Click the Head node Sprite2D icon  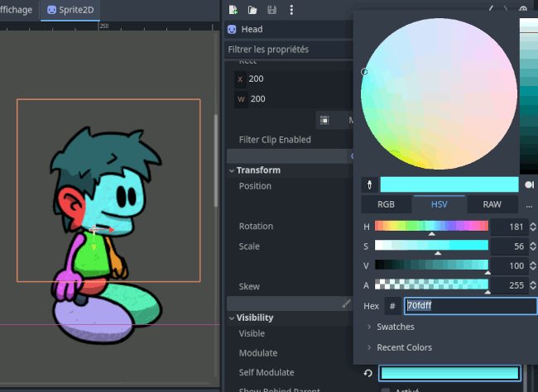pos(232,30)
